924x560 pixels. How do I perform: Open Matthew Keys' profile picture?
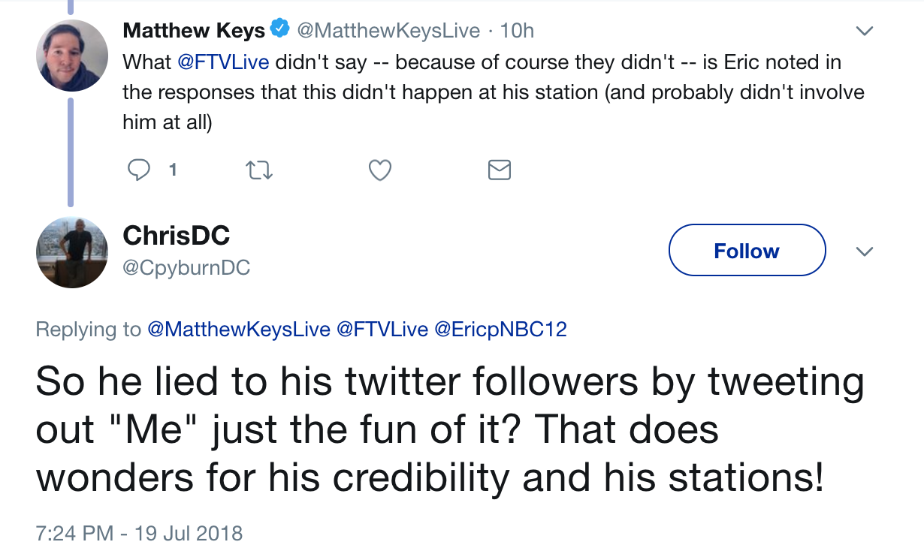[72, 56]
